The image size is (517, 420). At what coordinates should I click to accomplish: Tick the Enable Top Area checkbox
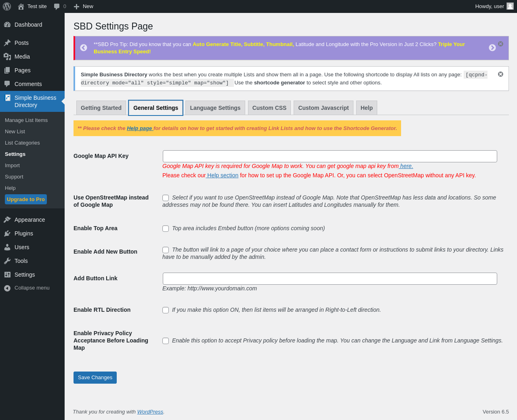tap(166, 229)
